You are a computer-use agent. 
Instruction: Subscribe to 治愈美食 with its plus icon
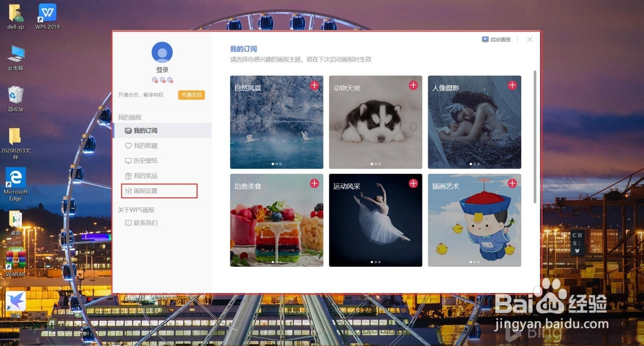click(314, 183)
